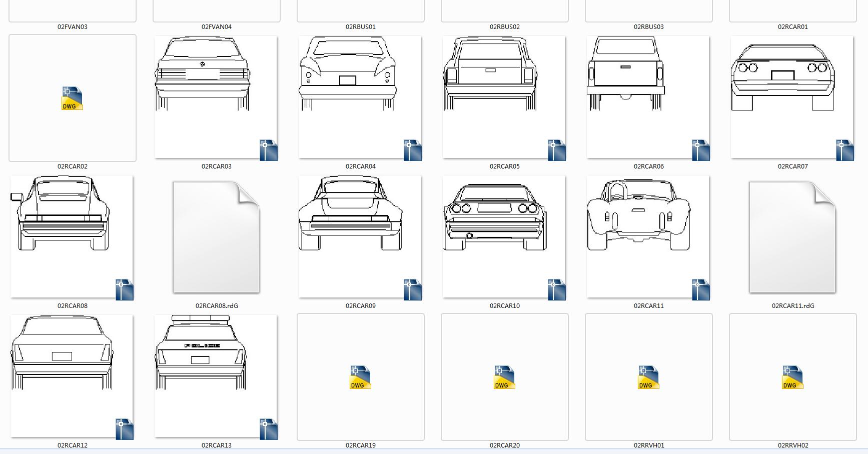Image resolution: width=868 pixels, height=454 pixels.
Task: Click the blue DWG badge on 02RCAR03
Action: point(269,150)
